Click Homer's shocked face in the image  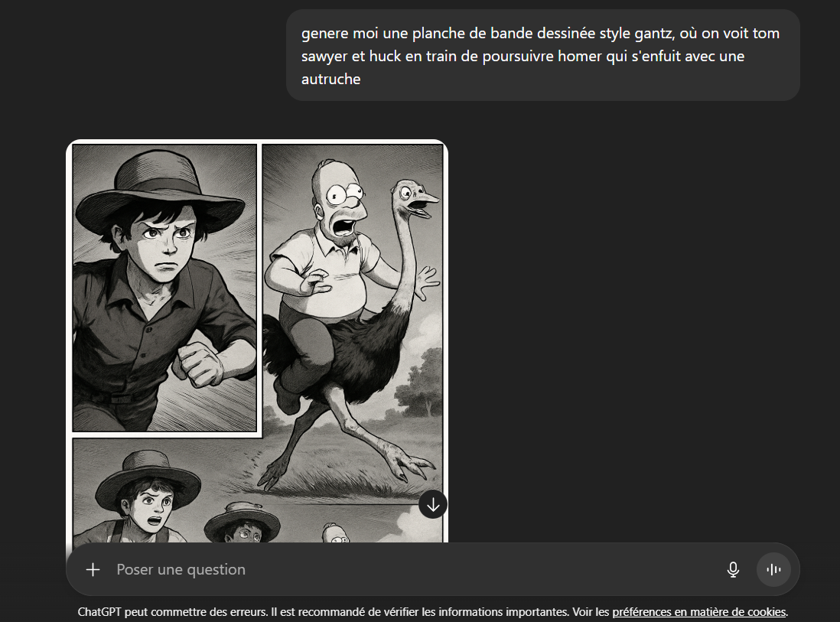342,204
